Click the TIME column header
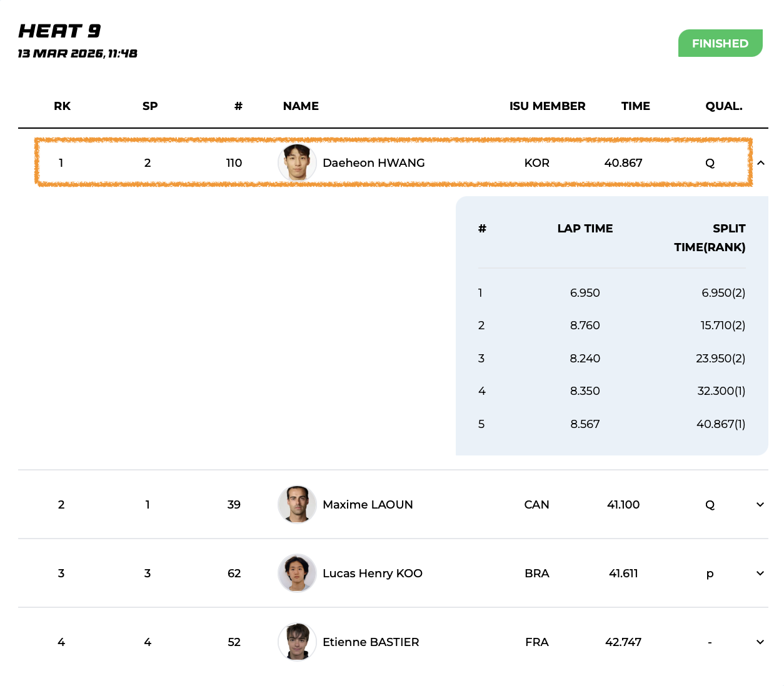 635,106
